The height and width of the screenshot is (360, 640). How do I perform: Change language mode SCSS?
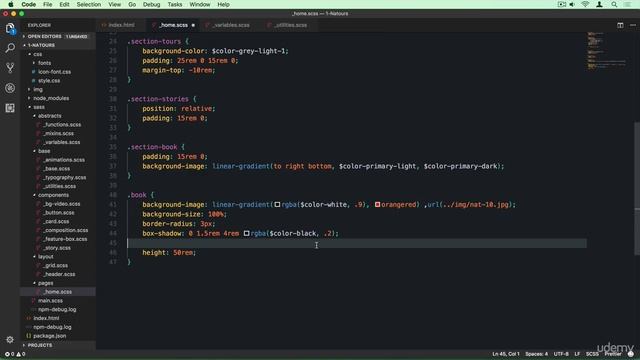click(592, 354)
